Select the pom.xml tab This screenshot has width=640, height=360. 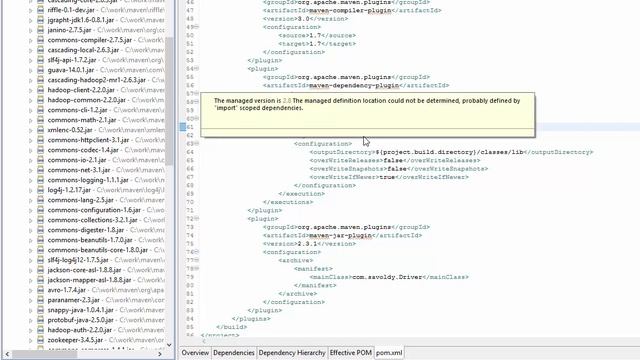pos(389,353)
